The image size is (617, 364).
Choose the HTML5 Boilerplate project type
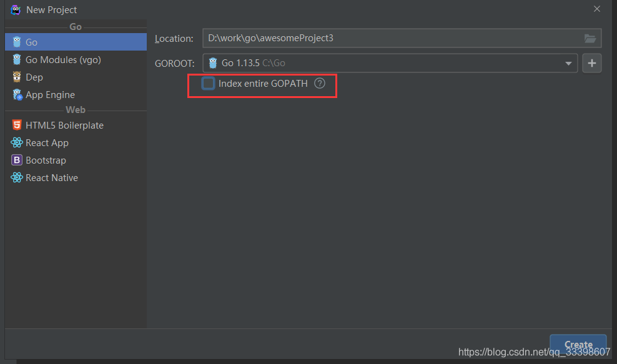tap(64, 125)
